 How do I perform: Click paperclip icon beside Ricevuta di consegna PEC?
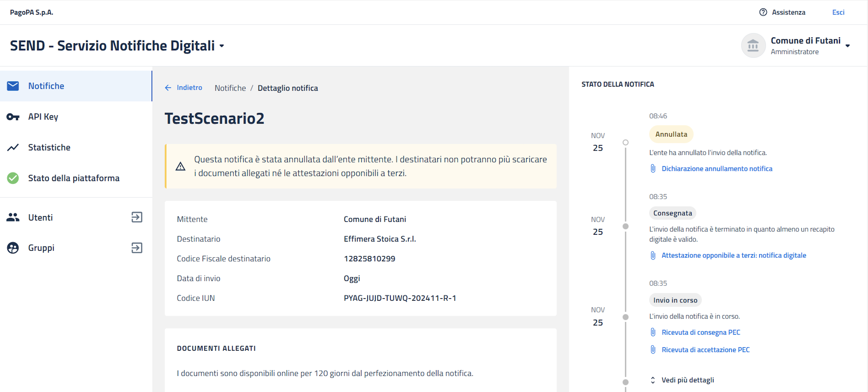click(x=653, y=332)
